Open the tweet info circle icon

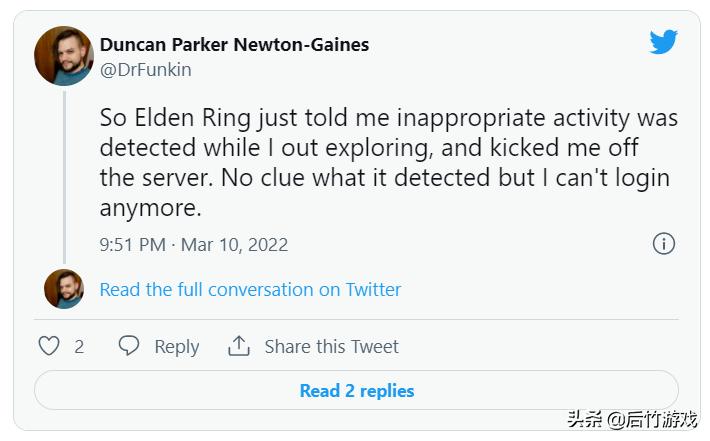pyautogui.click(x=663, y=244)
